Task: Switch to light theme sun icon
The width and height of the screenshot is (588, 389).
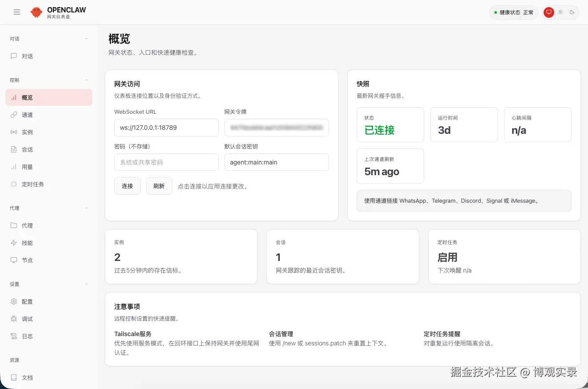Action: tap(560, 12)
